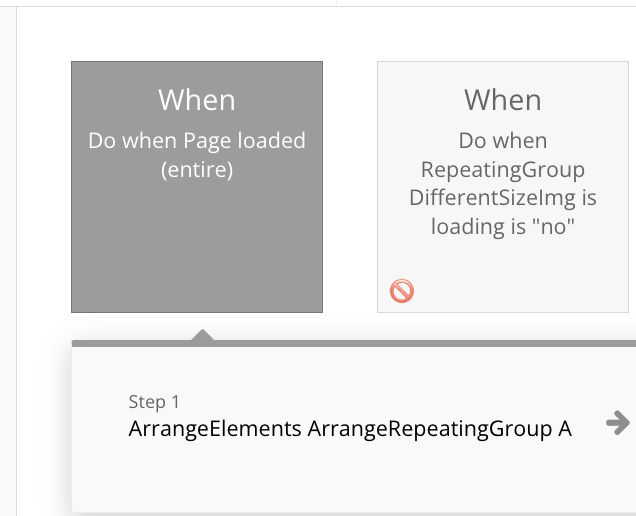Viewport: 636px width, 516px height.
Task: Click the "When" heading of the disabled event
Action: point(503,100)
